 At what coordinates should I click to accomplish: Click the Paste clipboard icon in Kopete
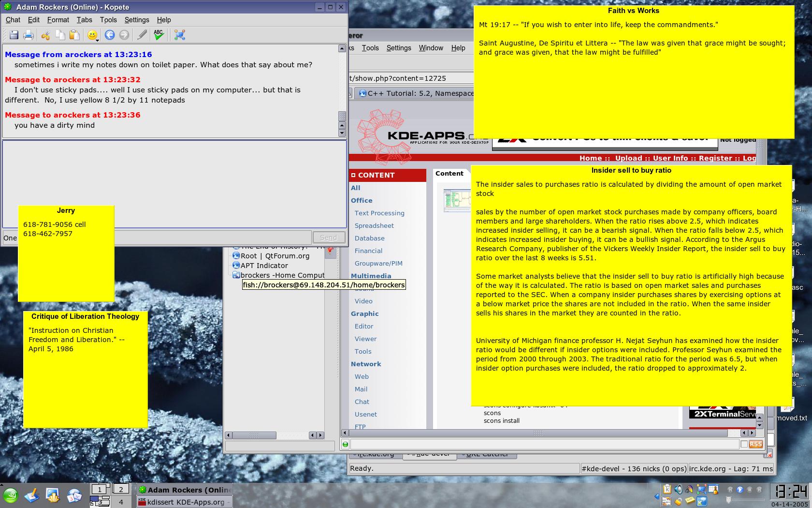tap(74, 35)
